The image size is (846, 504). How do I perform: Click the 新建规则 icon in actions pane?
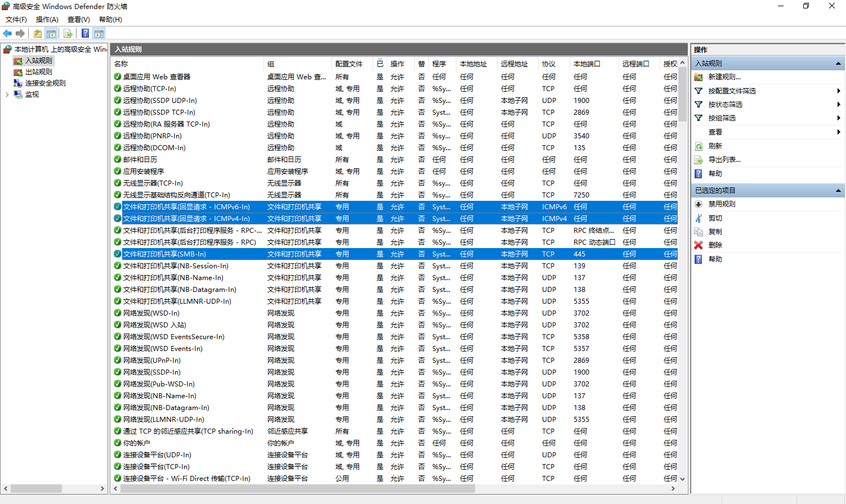(x=699, y=77)
